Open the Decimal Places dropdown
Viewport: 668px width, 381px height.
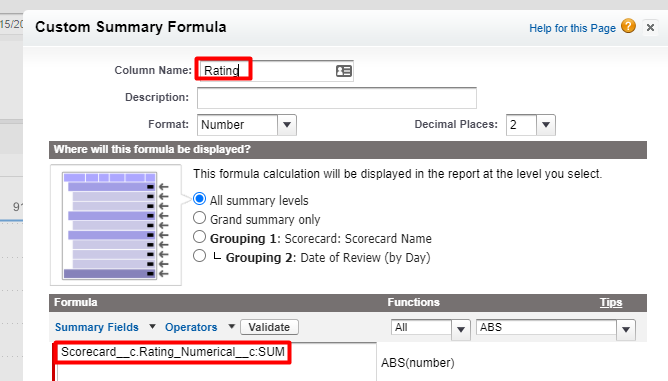pos(530,125)
